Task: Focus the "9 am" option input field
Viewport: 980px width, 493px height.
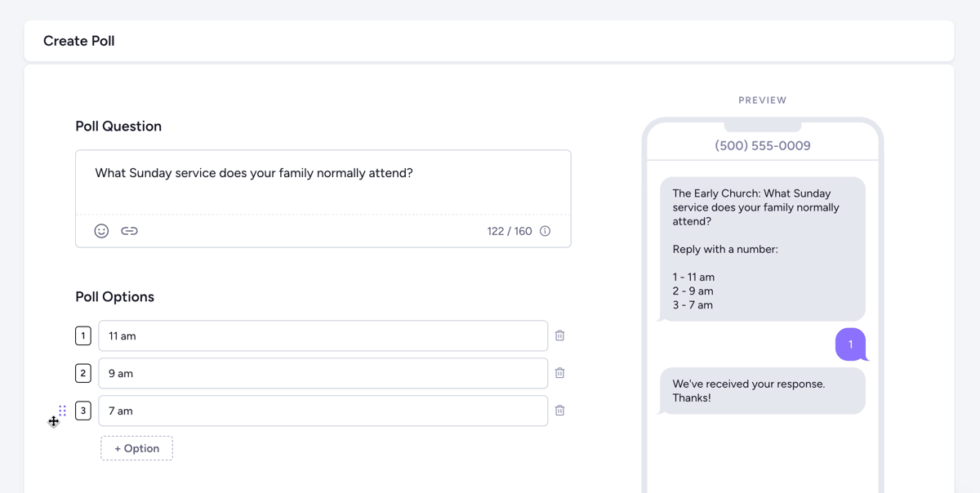Action: point(323,372)
